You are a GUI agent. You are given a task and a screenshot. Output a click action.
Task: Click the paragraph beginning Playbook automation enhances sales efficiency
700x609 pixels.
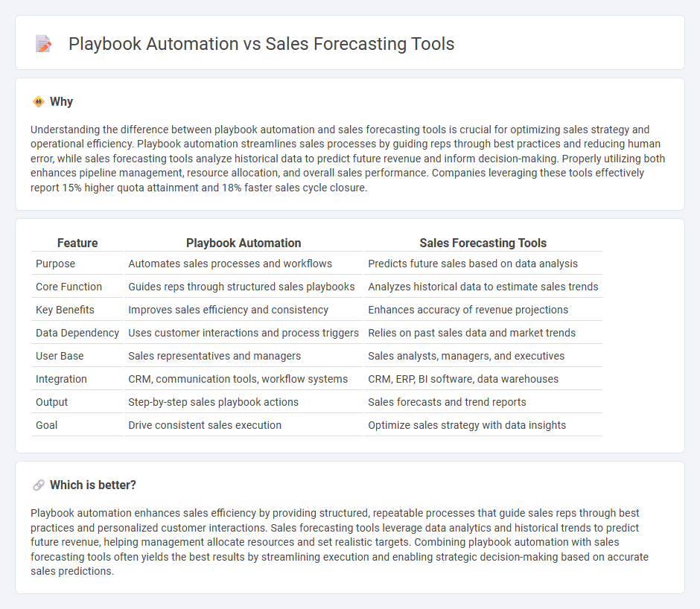[x=340, y=542]
